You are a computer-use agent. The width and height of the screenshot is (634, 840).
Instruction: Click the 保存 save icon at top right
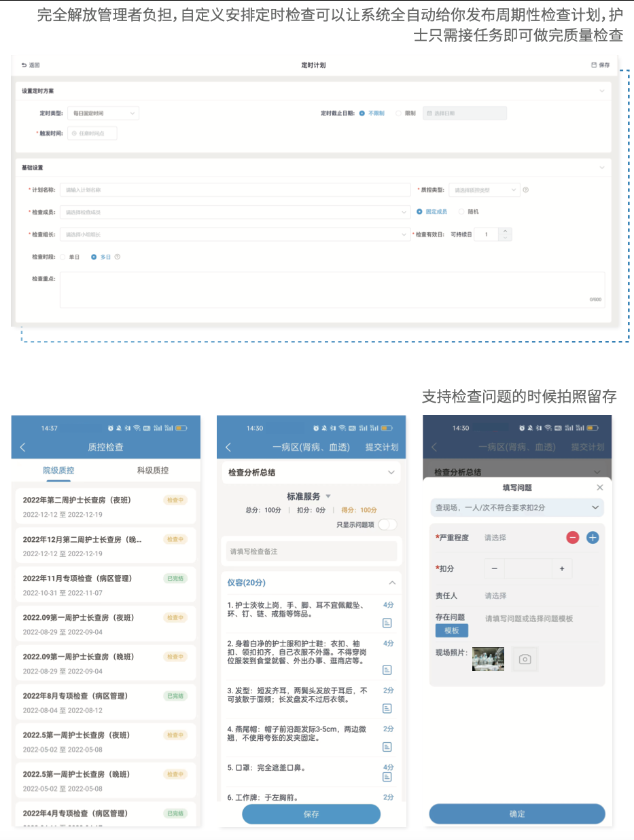595,65
